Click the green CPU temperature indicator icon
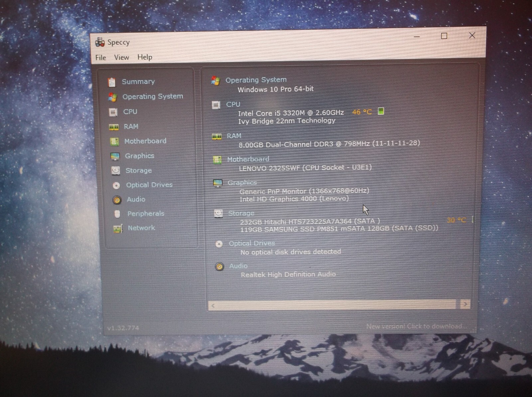This screenshot has height=397, width=532. click(x=381, y=111)
